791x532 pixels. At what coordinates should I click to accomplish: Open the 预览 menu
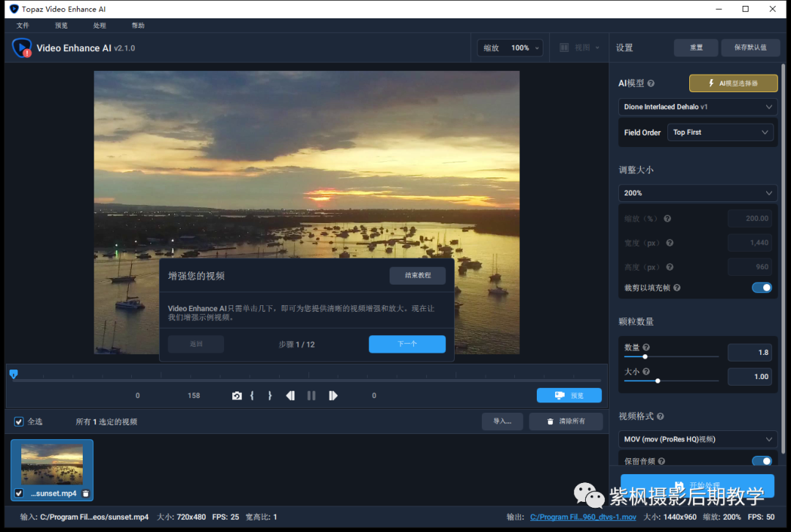(x=61, y=26)
